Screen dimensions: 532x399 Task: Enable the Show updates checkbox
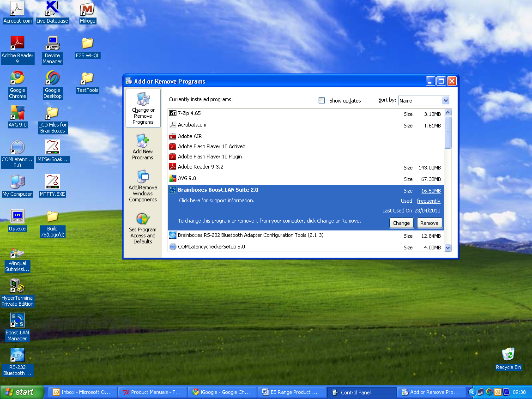[321, 100]
